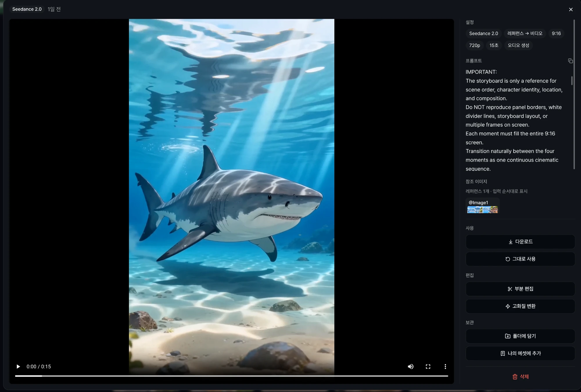Open 부분 편집 partial edit
The width and height of the screenshot is (581, 392).
click(520, 289)
